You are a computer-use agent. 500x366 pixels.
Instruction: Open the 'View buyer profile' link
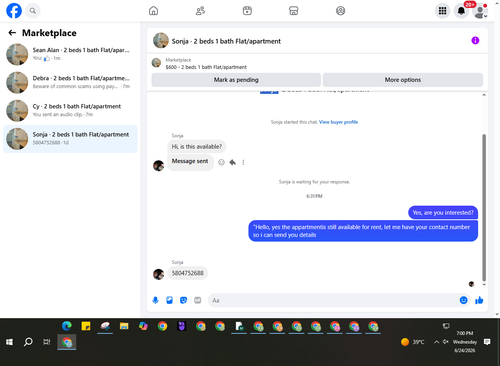338,122
